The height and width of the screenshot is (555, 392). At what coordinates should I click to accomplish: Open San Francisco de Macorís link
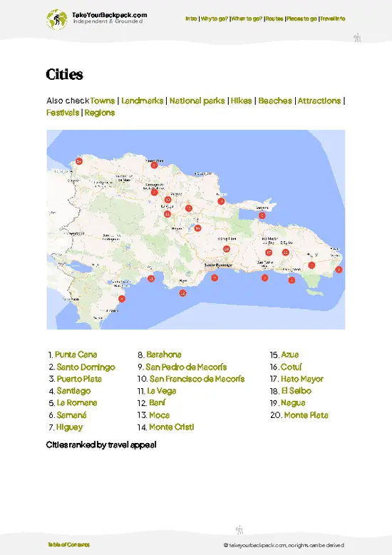pos(197,379)
